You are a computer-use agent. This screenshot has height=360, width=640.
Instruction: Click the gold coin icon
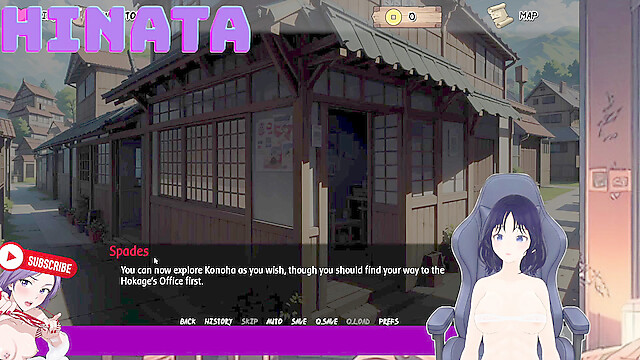(x=393, y=17)
